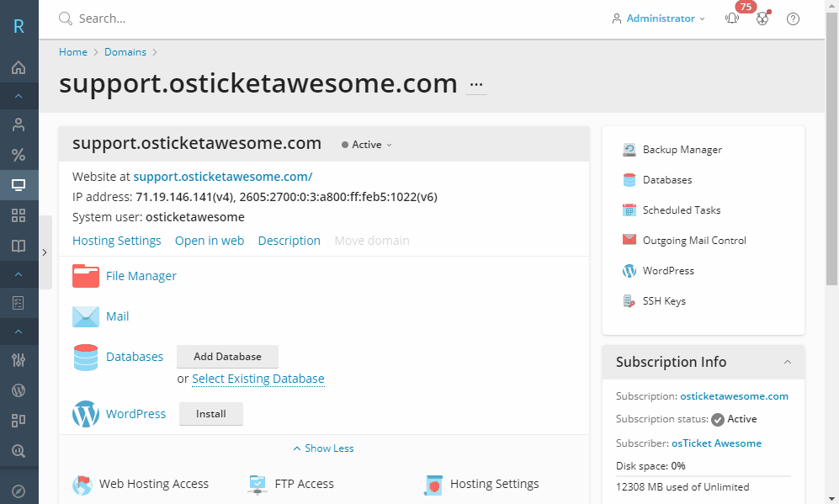Click the bottom Hosting Settings shield icon
Screen dimensions: 839x504
(433, 485)
